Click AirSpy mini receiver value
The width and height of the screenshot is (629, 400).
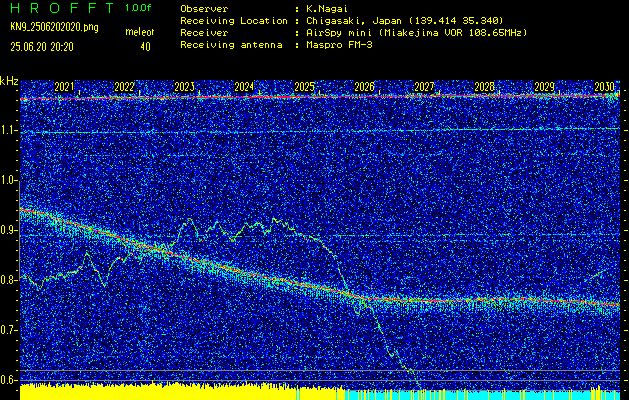coord(416,33)
